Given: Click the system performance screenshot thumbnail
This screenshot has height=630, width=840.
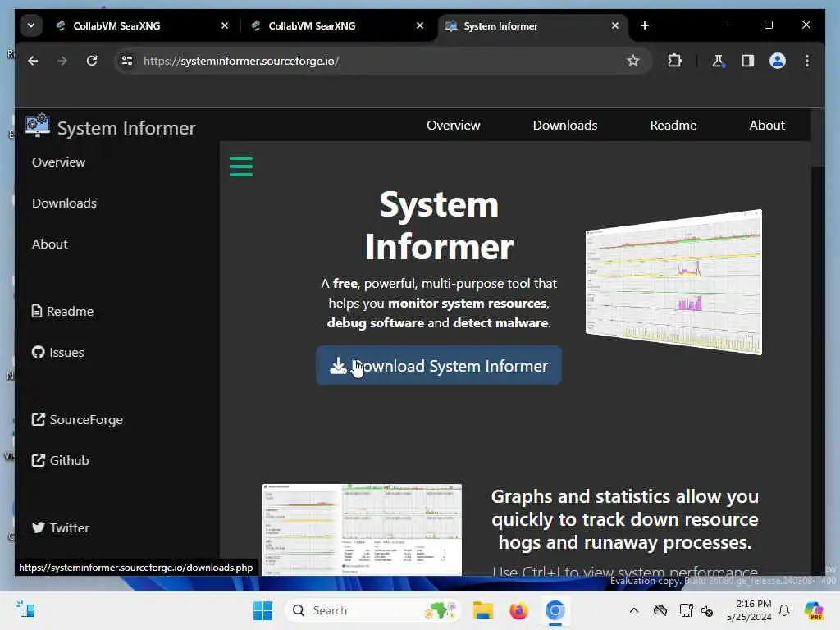Looking at the screenshot, I should coord(362,530).
